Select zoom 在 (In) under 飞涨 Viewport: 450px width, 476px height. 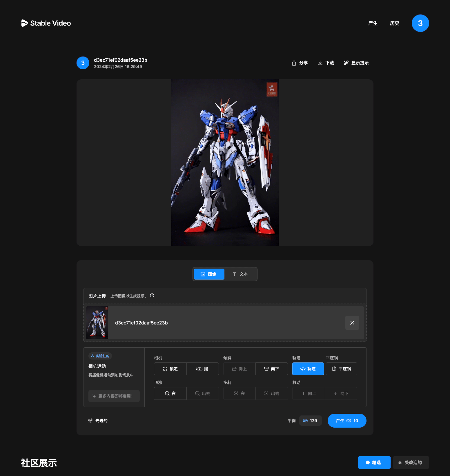pos(170,393)
